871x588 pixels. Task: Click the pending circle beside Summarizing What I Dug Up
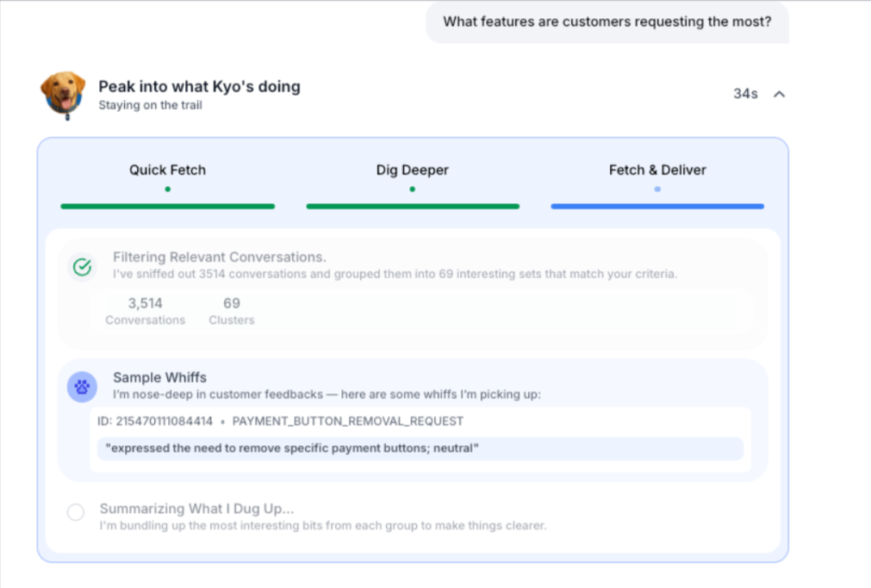click(x=75, y=511)
